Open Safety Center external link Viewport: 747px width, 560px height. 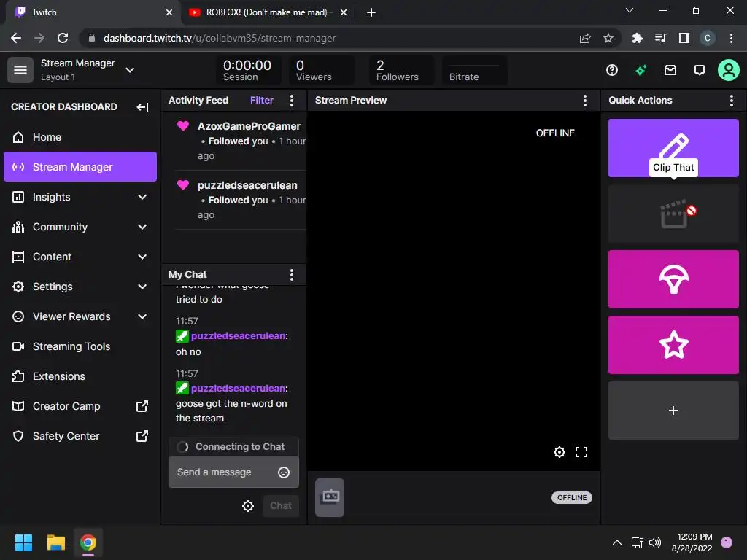tap(80, 436)
